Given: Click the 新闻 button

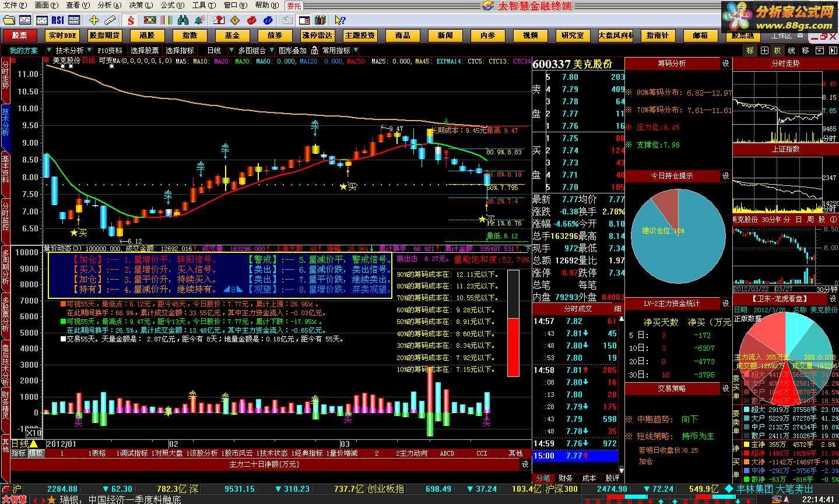Looking at the screenshot, I should [445, 36].
